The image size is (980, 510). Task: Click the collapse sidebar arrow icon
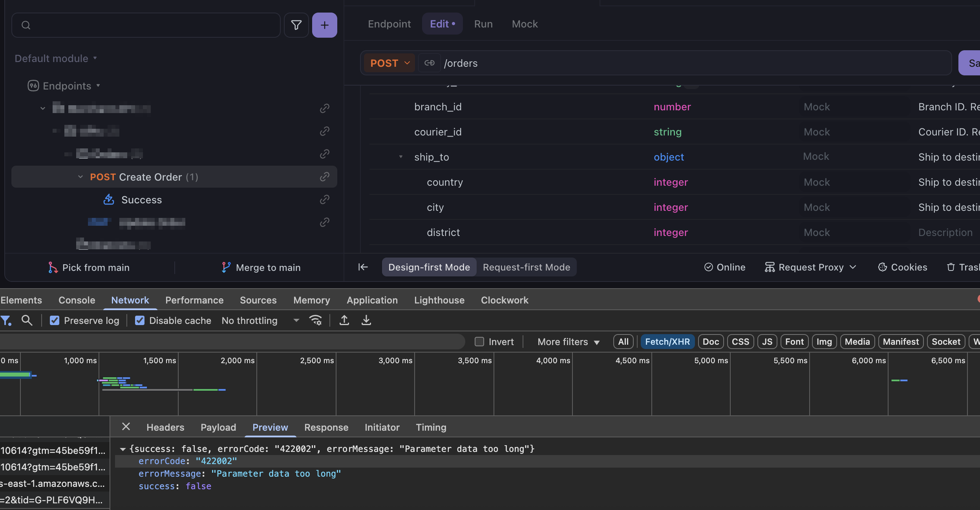pos(363,267)
